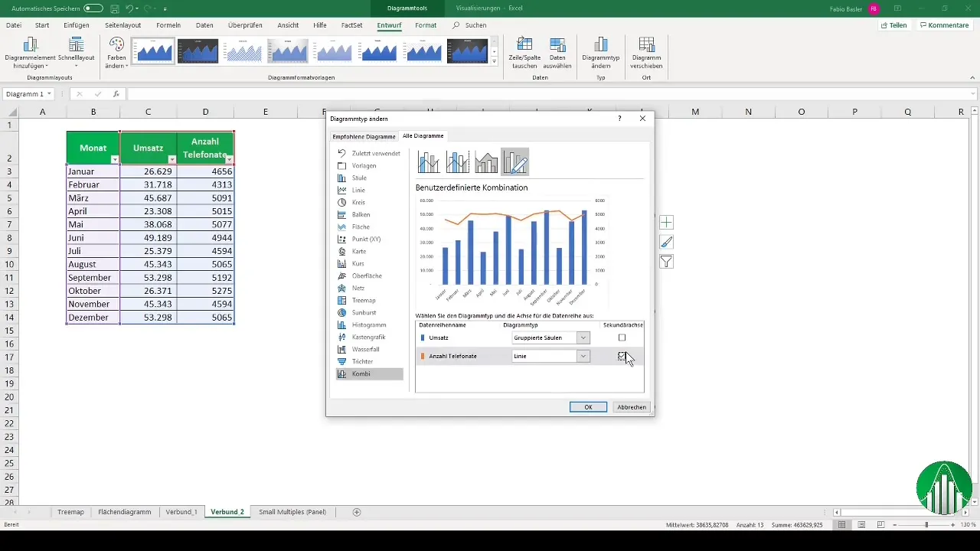Select Linie chart category

(x=370, y=190)
